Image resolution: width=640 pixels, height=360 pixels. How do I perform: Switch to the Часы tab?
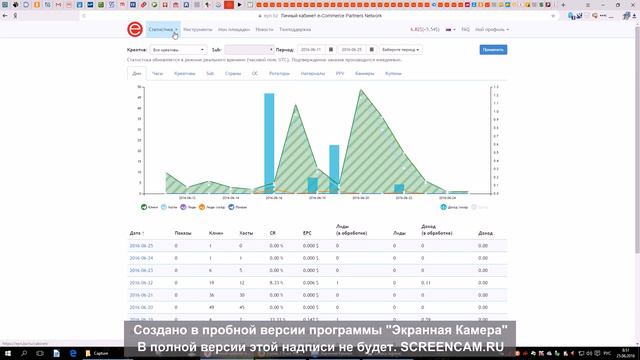158,73
